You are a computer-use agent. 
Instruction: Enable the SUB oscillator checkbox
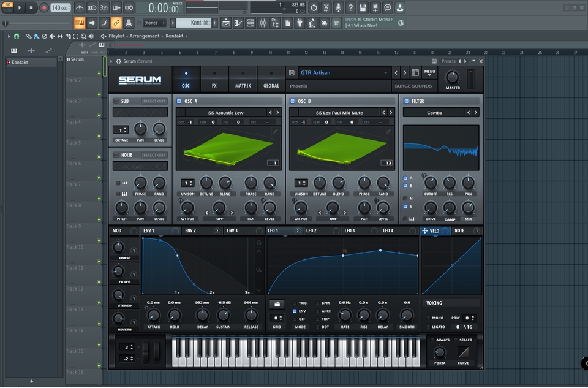[x=116, y=101]
